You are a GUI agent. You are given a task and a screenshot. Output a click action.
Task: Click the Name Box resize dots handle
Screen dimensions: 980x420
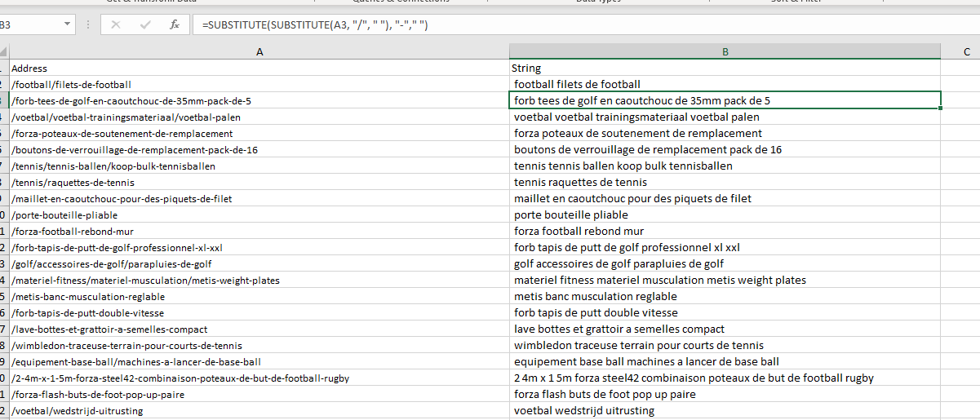[x=89, y=25]
